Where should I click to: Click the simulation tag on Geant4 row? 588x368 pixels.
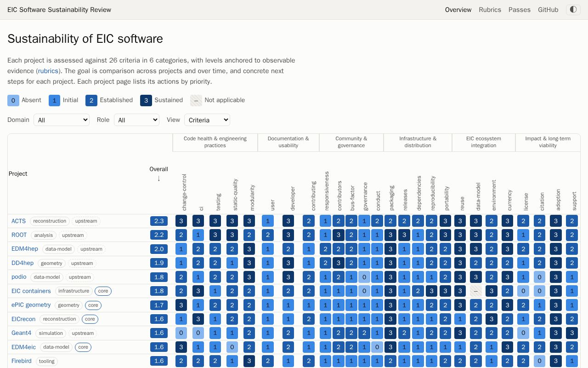click(51, 333)
